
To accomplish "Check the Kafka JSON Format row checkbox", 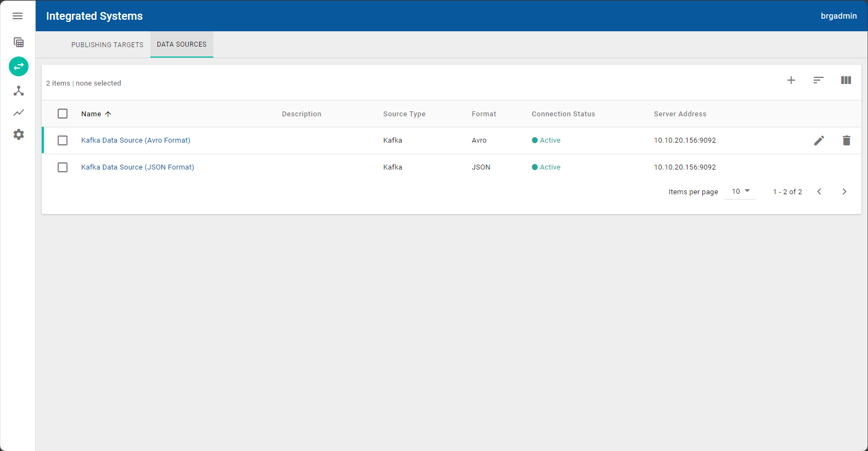I will point(63,167).
